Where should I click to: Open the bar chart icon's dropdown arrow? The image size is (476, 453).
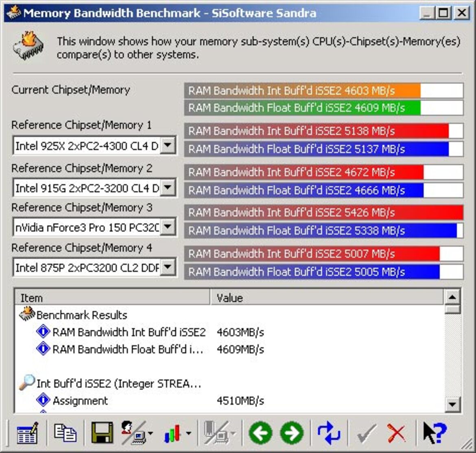coord(188,433)
